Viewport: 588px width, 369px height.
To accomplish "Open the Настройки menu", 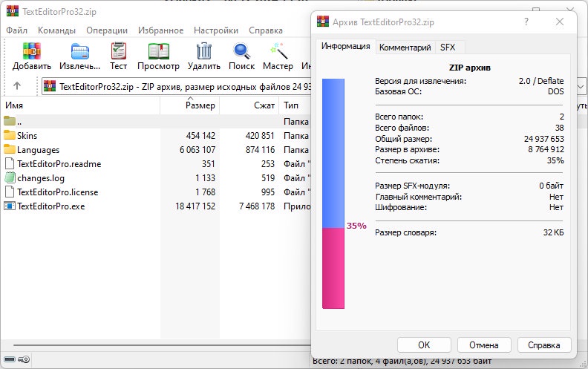I will click(216, 30).
